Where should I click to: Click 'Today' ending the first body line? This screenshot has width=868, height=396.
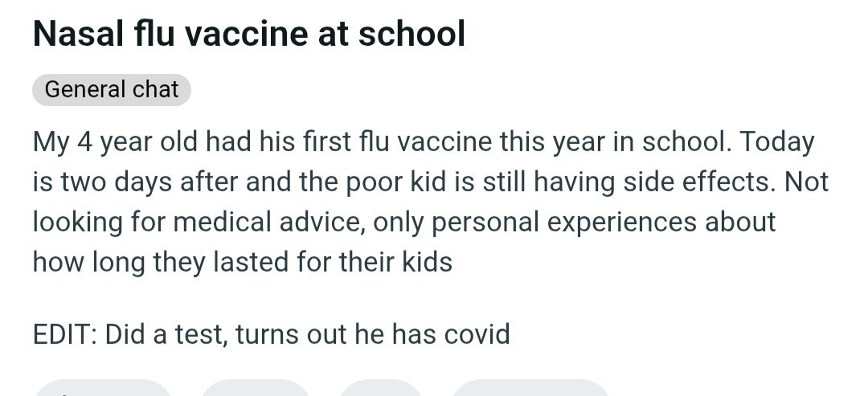tap(776, 143)
